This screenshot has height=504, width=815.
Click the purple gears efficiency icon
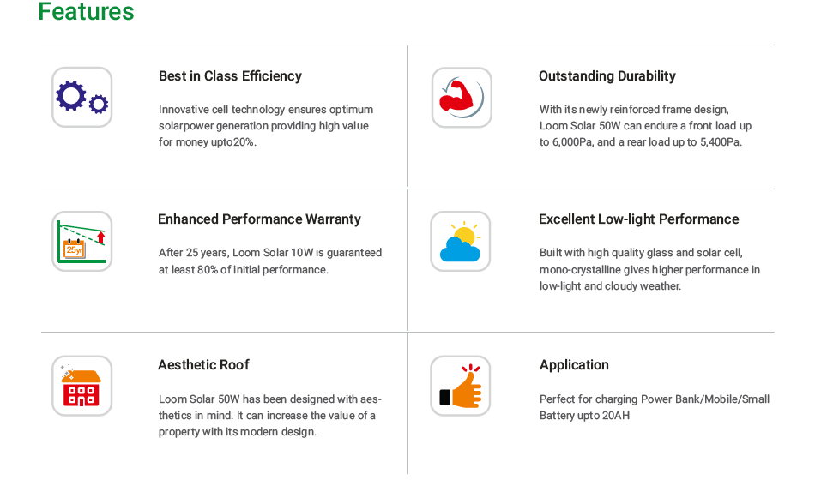(x=82, y=98)
